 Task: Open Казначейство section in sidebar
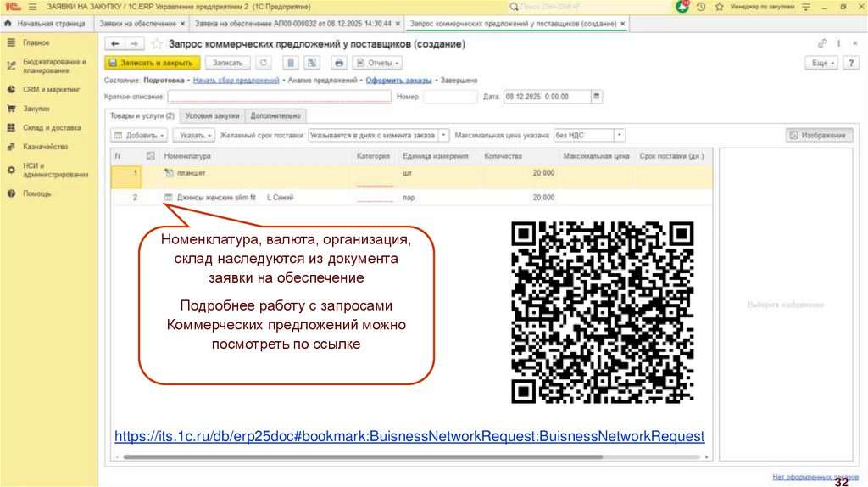[x=46, y=147]
